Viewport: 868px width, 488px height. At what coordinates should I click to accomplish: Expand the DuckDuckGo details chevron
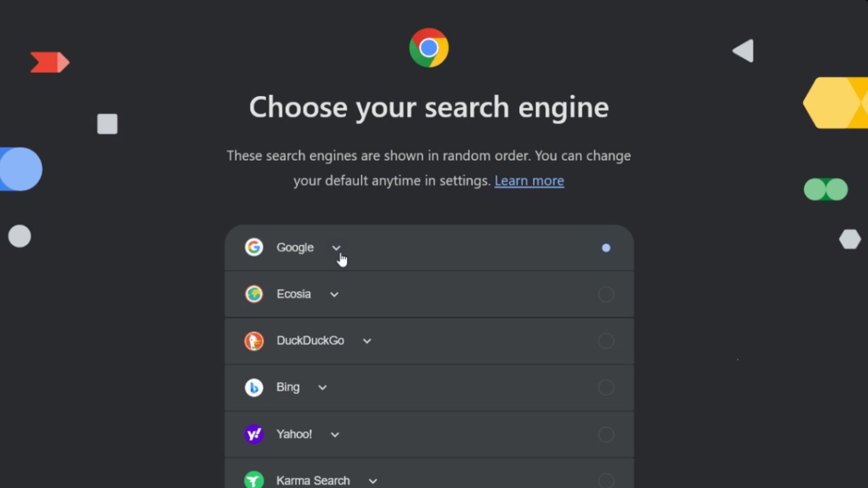coord(367,341)
